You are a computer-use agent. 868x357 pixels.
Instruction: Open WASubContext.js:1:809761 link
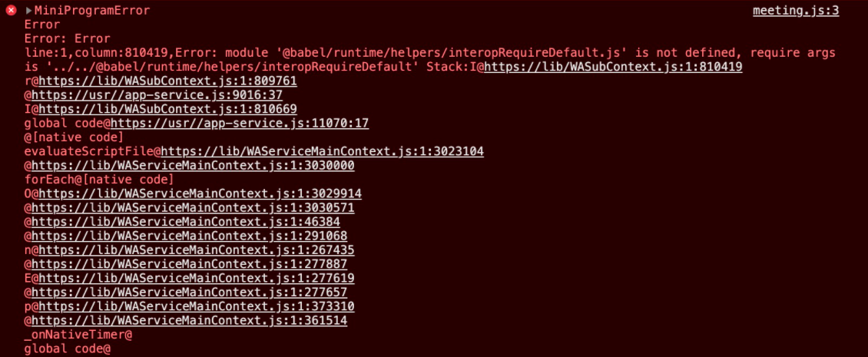pos(167,81)
